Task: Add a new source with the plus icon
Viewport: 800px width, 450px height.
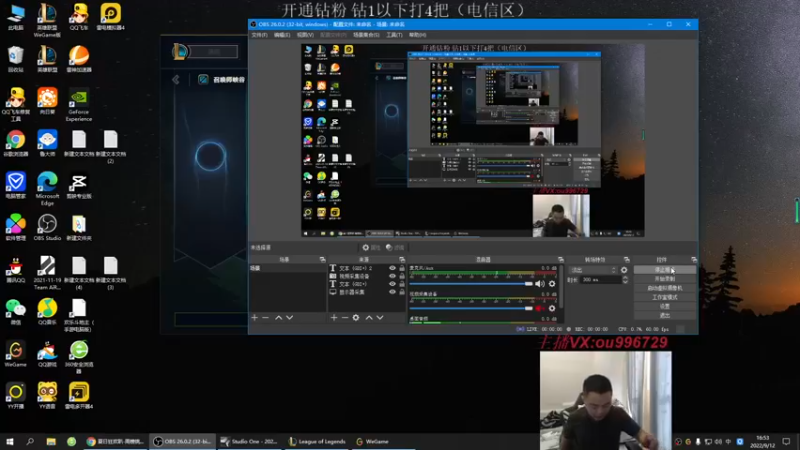Action: pyautogui.click(x=334, y=317)
